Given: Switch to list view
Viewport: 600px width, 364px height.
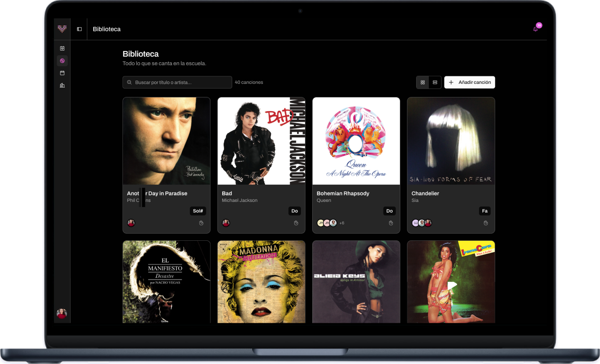Looking at the screenshot, I should tap(435, 82).
